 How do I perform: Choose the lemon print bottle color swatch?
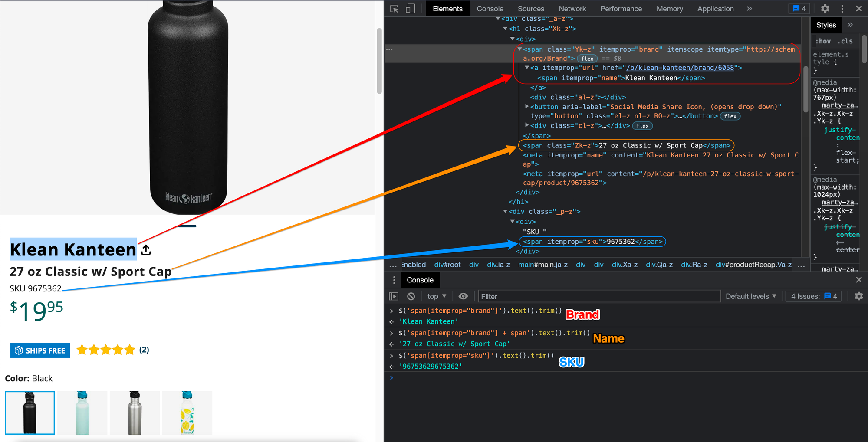[x=187, y=413]
